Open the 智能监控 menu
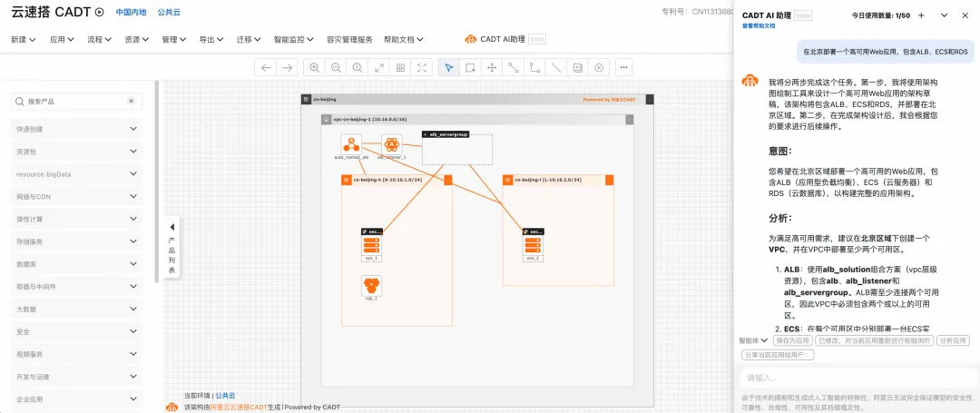The height and width of the screenshot is (413, 980). tap(294, 39)
